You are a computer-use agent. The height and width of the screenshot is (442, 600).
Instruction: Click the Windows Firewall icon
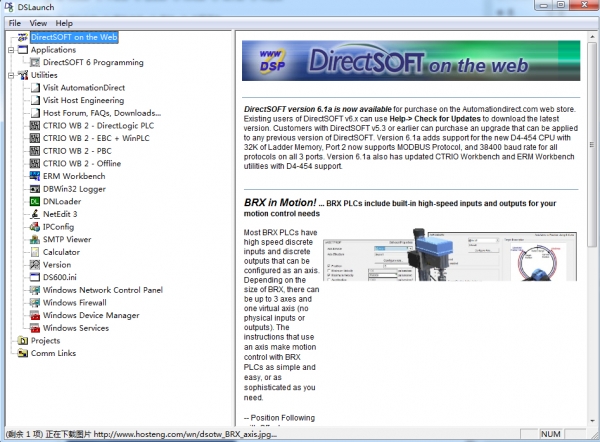pyautogui.click(x=35, y=302)
